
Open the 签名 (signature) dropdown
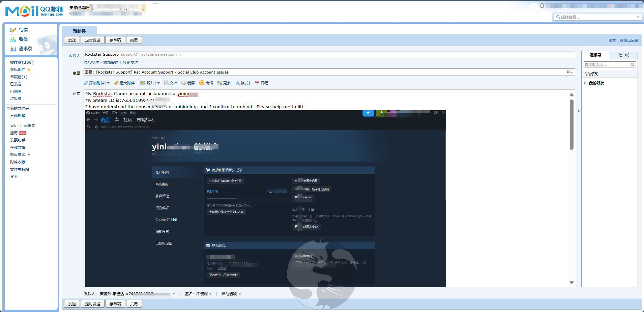click(x=210, y=294)
